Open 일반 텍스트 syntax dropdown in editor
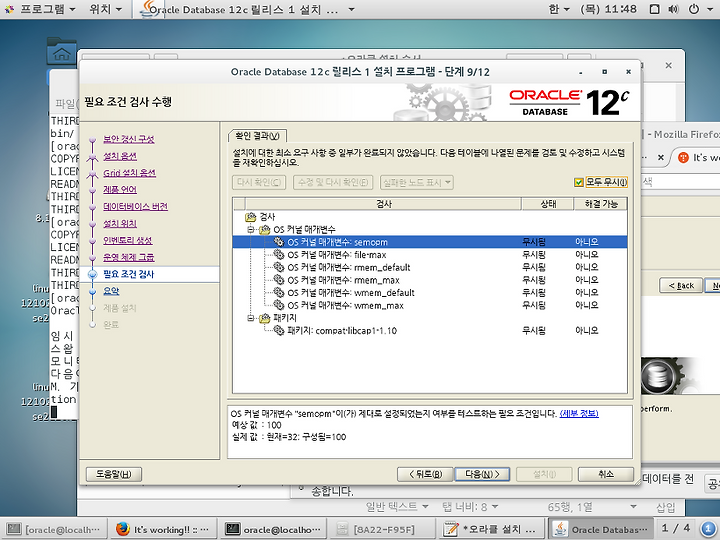This screenshot has height=540, width=720. pyautogui.click(x=397, y=507)
